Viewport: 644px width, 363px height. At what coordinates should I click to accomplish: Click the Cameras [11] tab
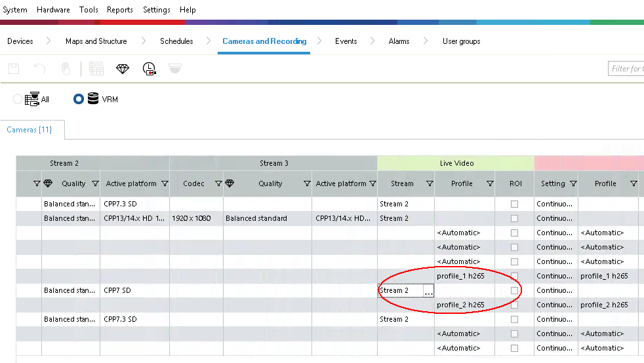pyautogui.click(x=29, y=130)
